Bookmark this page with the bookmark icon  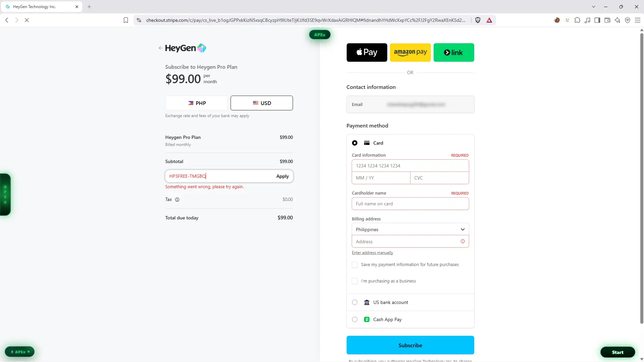126,20
